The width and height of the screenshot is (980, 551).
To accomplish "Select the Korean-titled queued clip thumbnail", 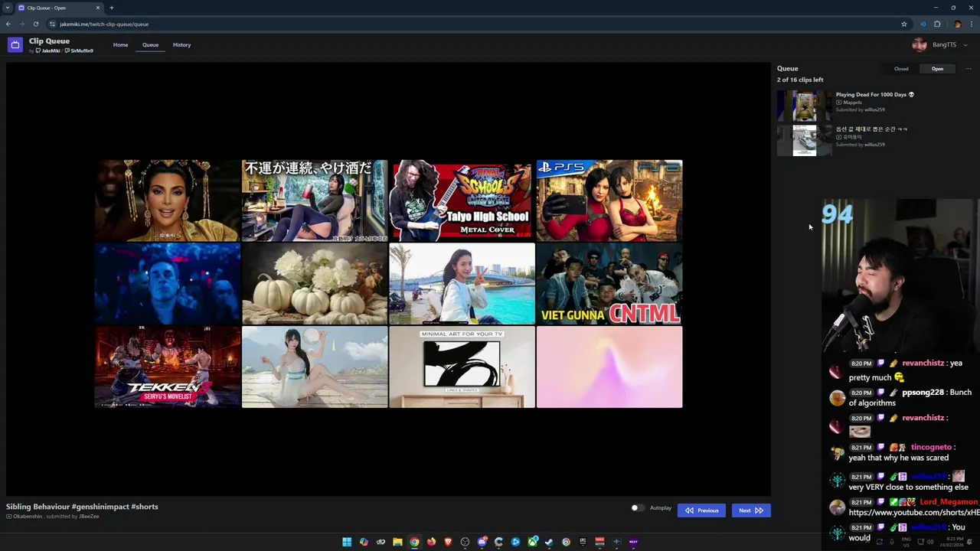I will 804,141.
